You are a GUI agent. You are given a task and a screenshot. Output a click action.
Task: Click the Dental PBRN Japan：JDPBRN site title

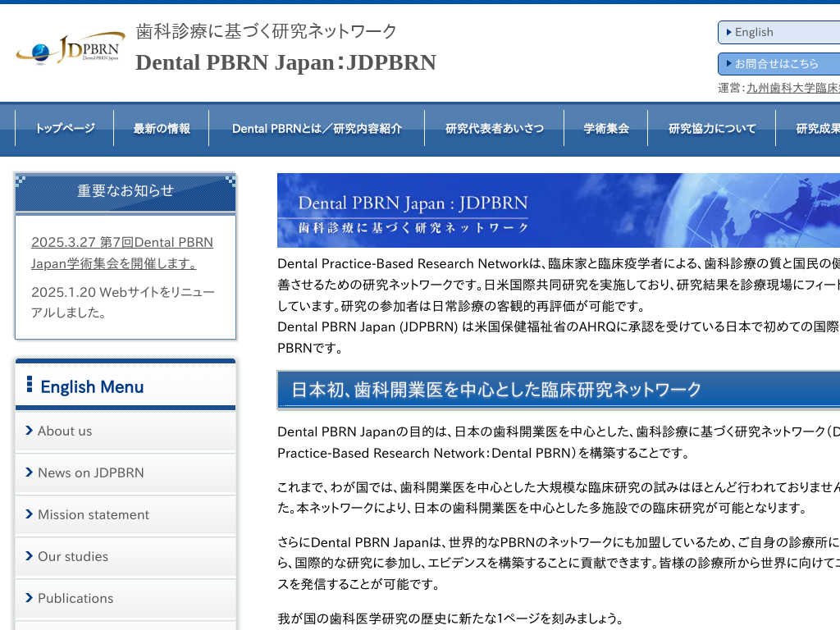285,62
